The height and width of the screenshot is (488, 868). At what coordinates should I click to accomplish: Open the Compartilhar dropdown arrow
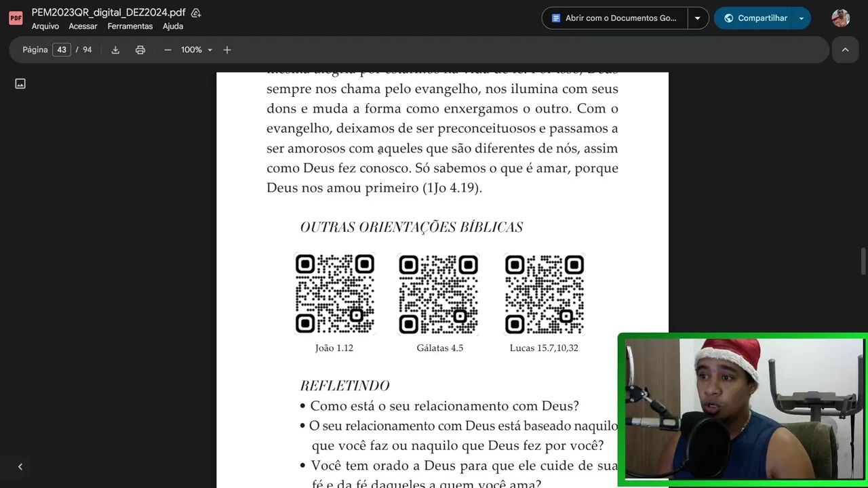coord(802,18)
